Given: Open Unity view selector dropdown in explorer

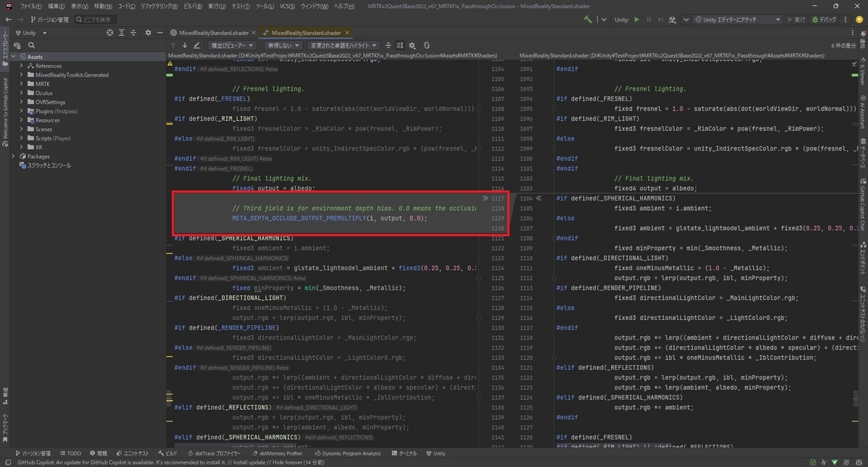Looking at the screenshot, I should (31, 33).
